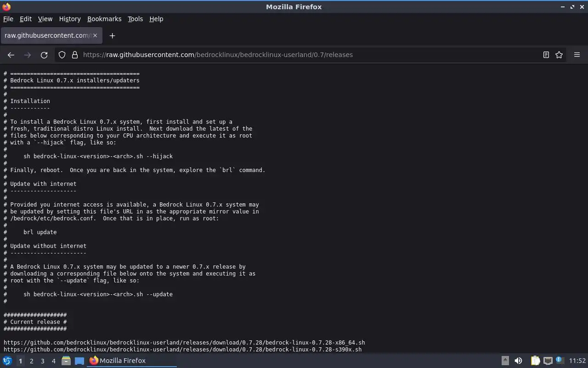Viewport: 588px width, 368px height.
Task: Open the File menu
Action: [8, 19]
